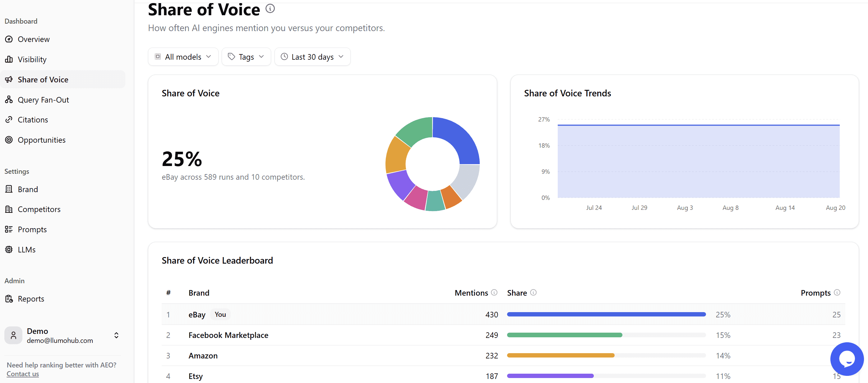
Task: Click the info icon next to Prompts column
Action: (x=837, y=293)
